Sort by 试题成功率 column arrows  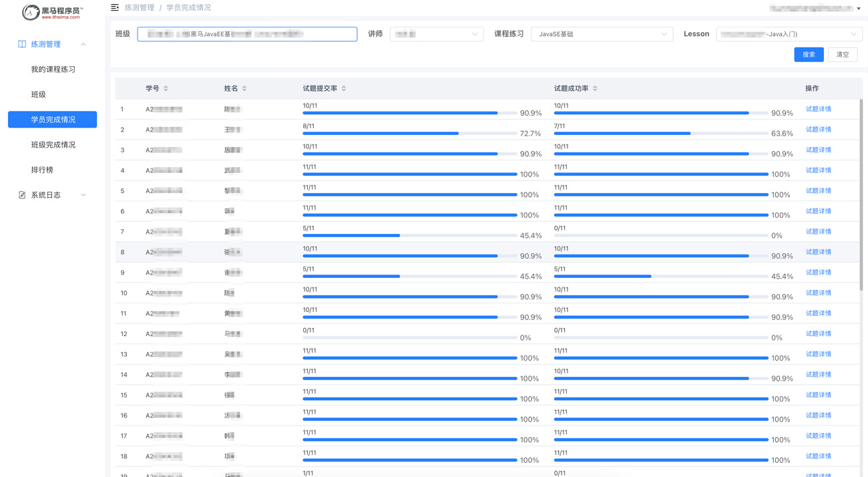(x=595, y=88)
